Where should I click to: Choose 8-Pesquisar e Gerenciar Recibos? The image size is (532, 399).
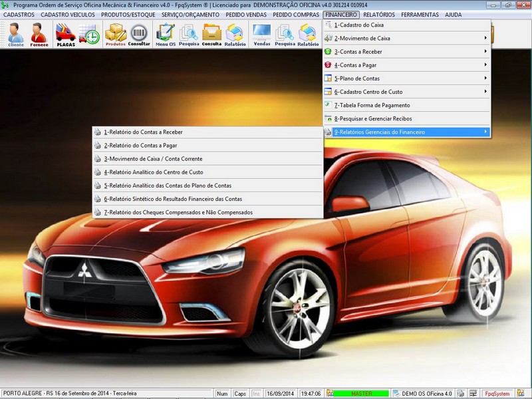tap(407, 119)
